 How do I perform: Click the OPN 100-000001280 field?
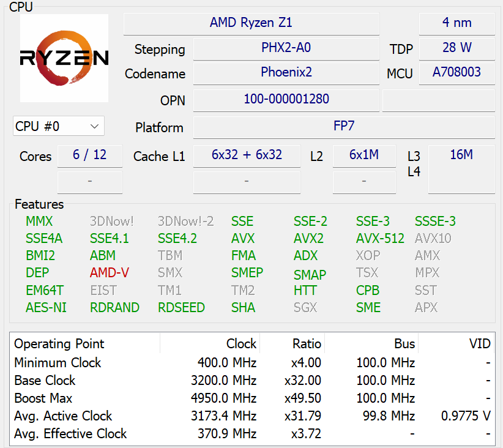[x=286, y=99]
